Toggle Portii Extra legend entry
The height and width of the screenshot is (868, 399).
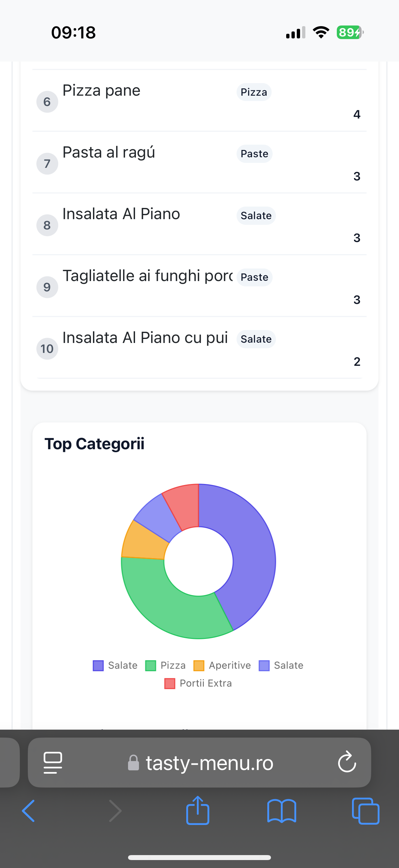click(198, 683)
